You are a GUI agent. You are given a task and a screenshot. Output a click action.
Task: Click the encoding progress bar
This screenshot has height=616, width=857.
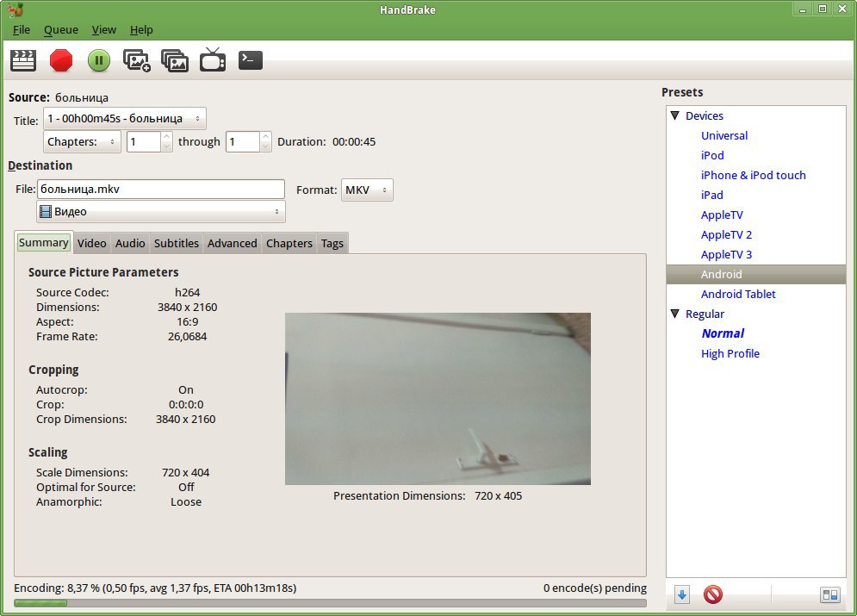(330, 603)
